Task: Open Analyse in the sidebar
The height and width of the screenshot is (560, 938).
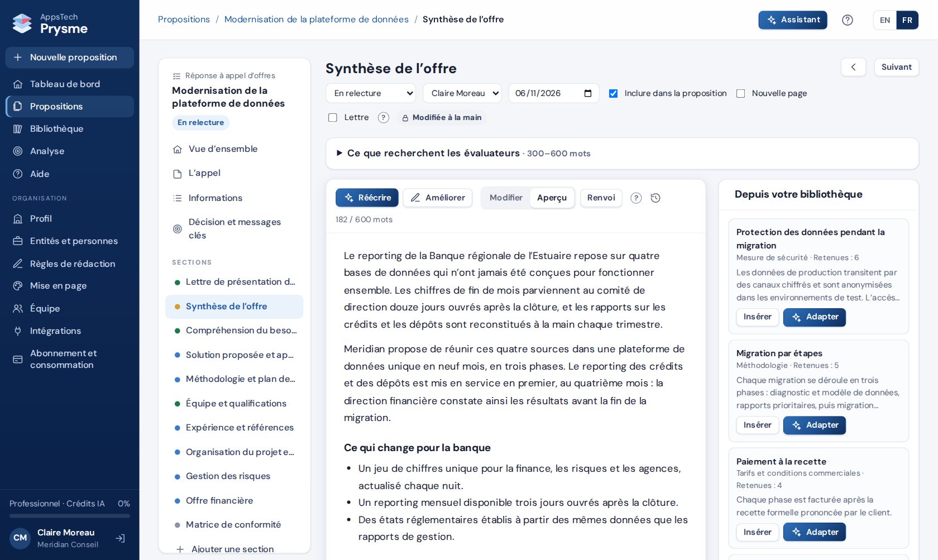Action: (x=69, y=151)
